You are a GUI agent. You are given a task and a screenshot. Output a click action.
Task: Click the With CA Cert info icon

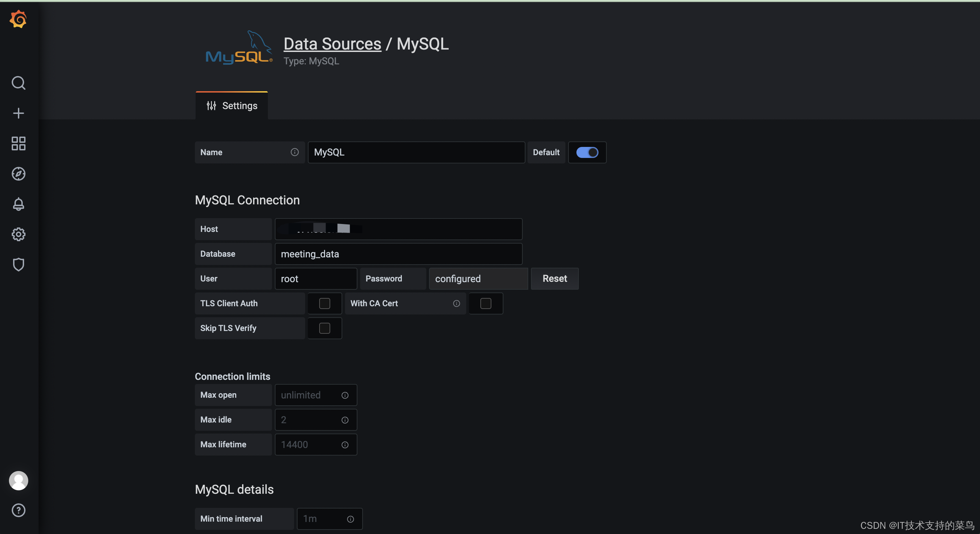pos(457,303)
